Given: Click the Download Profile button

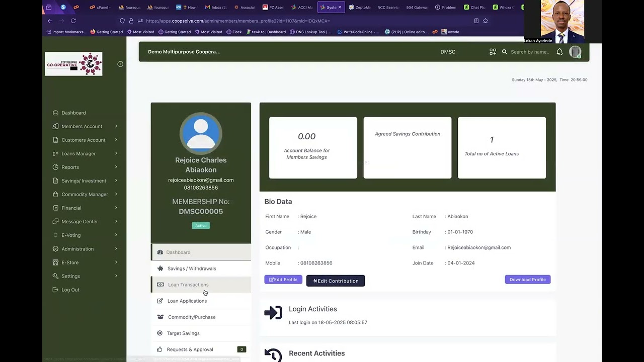Looking at the screenshot, I should point(528,280).
